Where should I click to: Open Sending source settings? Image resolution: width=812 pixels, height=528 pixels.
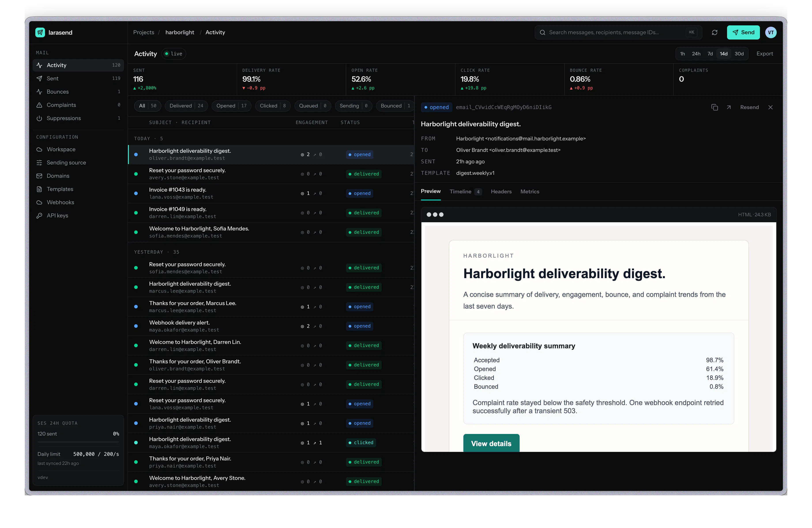[78, 163]
